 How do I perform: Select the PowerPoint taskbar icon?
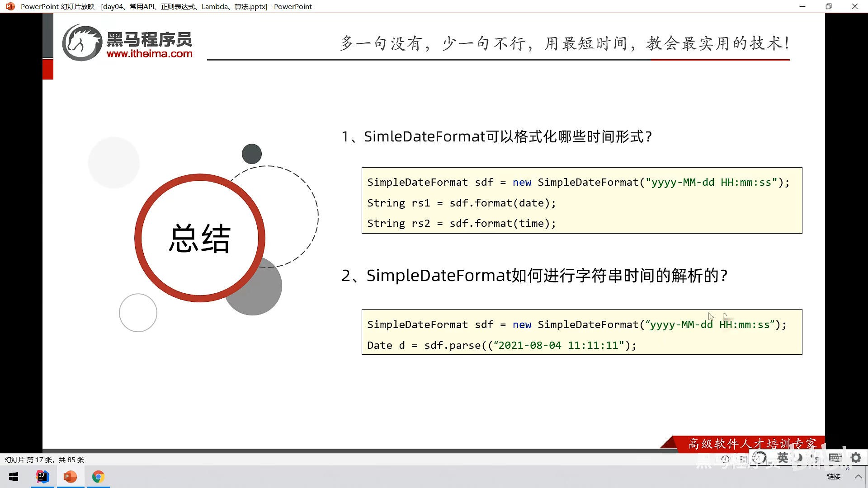coord(70,477)
